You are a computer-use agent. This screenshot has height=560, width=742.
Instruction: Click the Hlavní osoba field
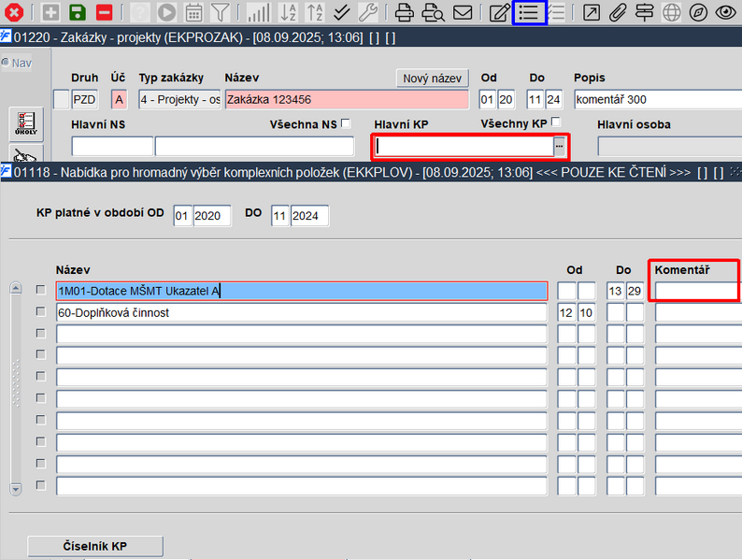pyautogui.click(x=670, y=146)
